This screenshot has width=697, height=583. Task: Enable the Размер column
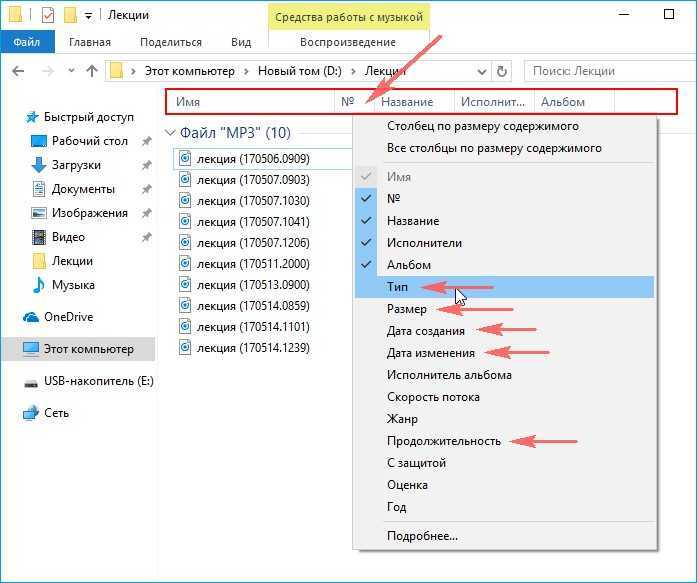point(505,309)
